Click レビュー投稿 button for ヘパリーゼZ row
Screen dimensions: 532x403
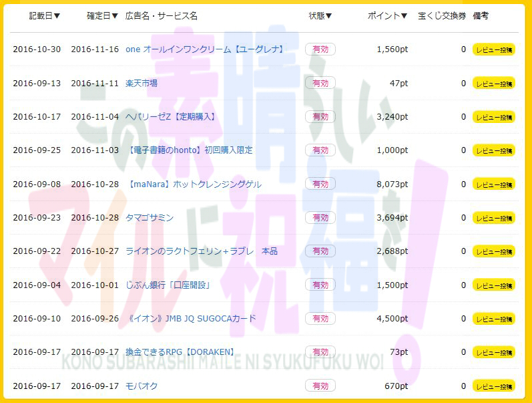pyautogui.click(x=494, y=117)
